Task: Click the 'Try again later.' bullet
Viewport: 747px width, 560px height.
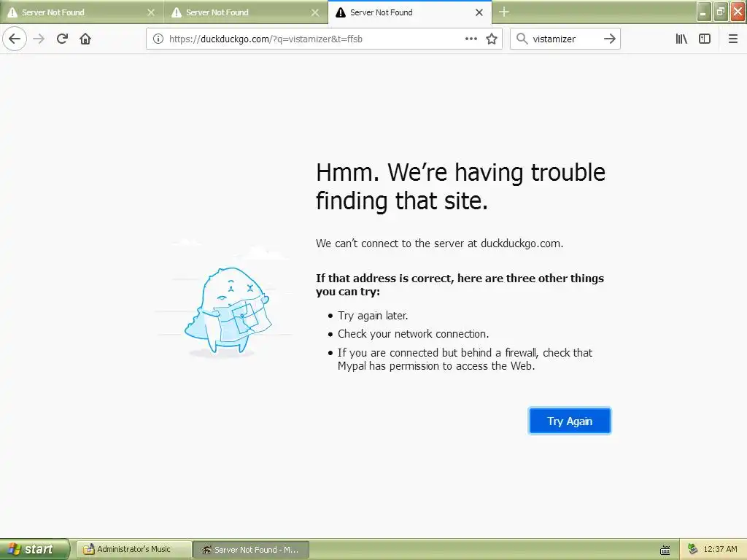Action: [373, 315]
